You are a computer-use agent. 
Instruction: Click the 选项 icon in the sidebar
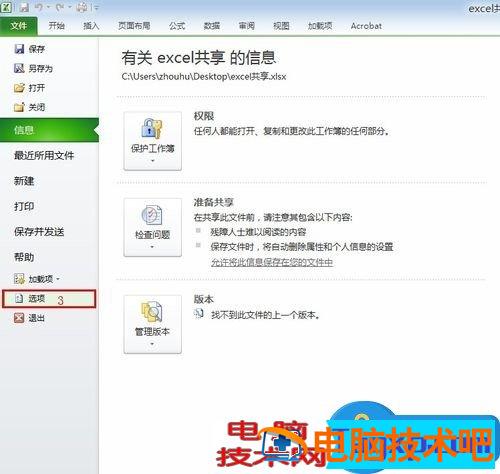[x=19, y=298]
